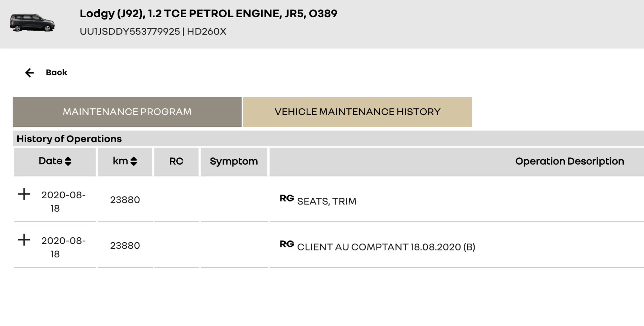Expand the CLIENT AU COMPTANT operation row
644x326 pixels.
point(24,240)
